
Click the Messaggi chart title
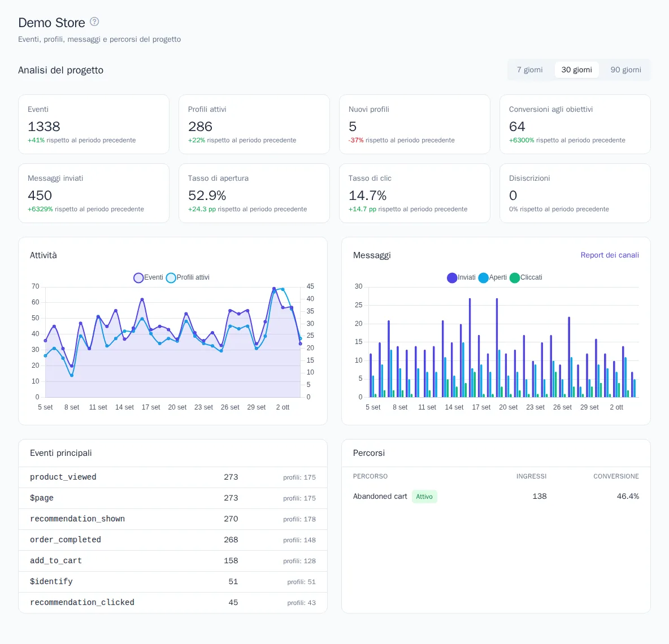point(372,255)
